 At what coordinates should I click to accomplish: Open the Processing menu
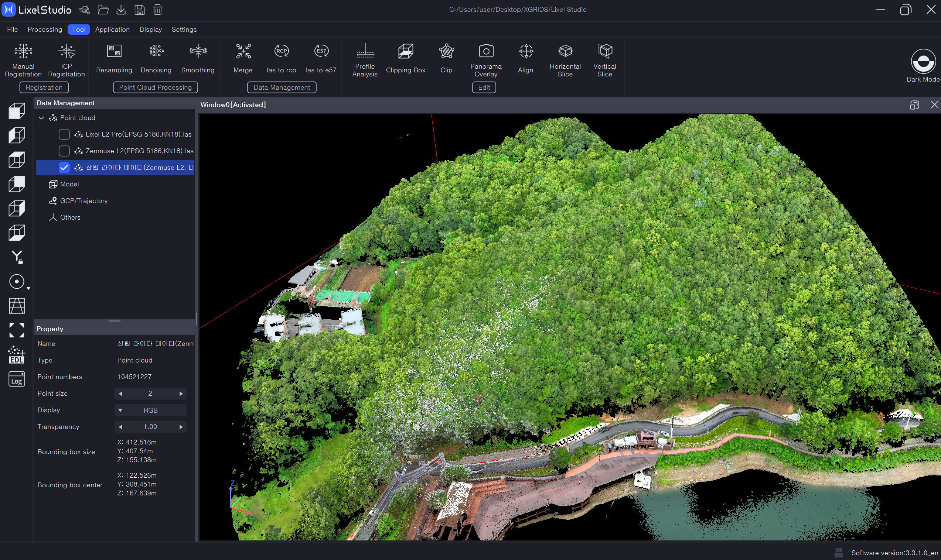pos(45,30)
